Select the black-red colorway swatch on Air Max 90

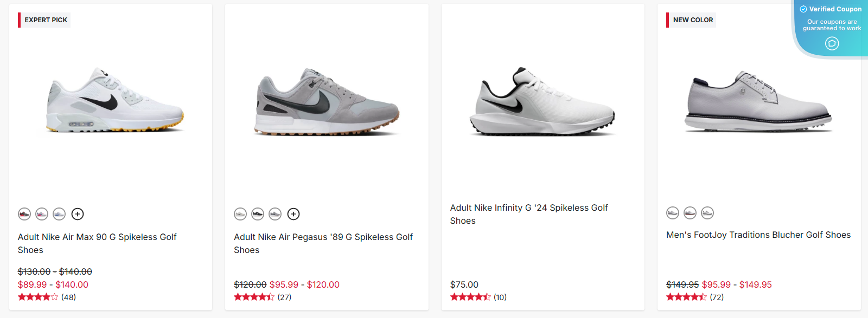click(x=24, y=214)
